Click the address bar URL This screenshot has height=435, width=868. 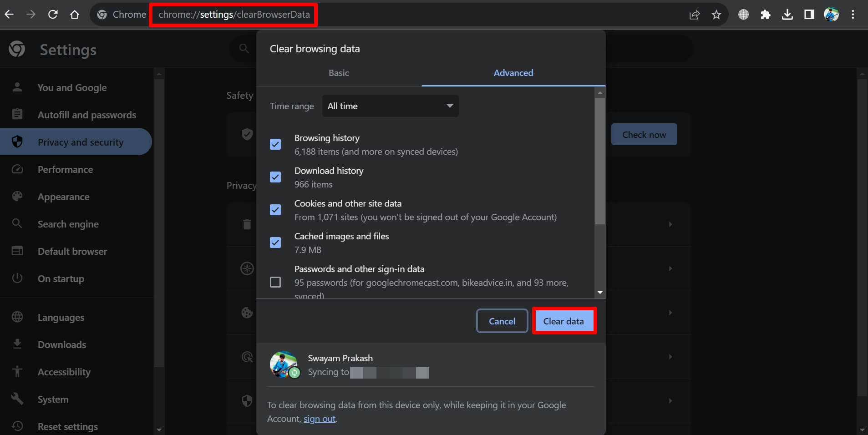click(x=233, y=14)
